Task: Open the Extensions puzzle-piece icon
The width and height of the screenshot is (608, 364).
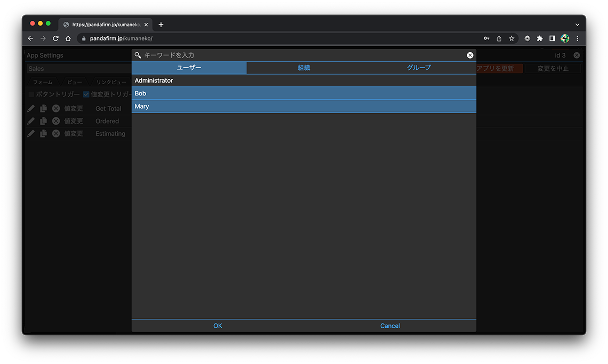Action: [540, 38]
